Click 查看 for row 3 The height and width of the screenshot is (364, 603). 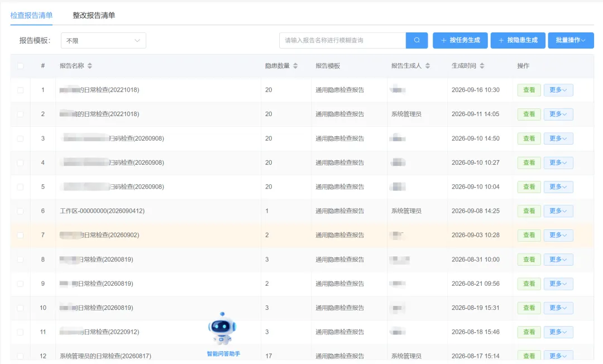(529, 138)
